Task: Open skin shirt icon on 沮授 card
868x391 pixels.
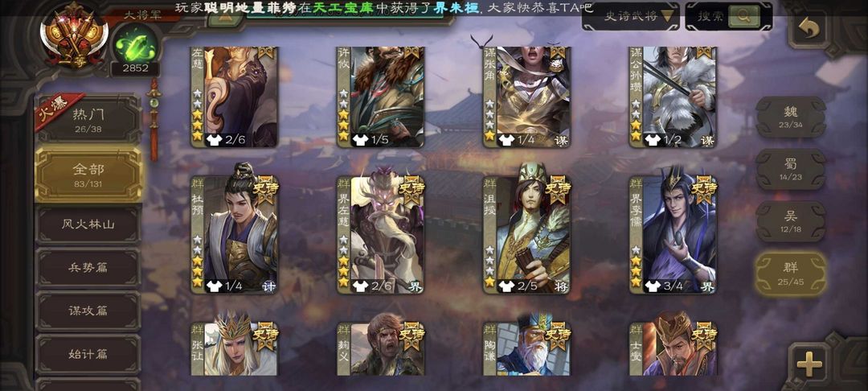Action: click(x=506, y=286)
